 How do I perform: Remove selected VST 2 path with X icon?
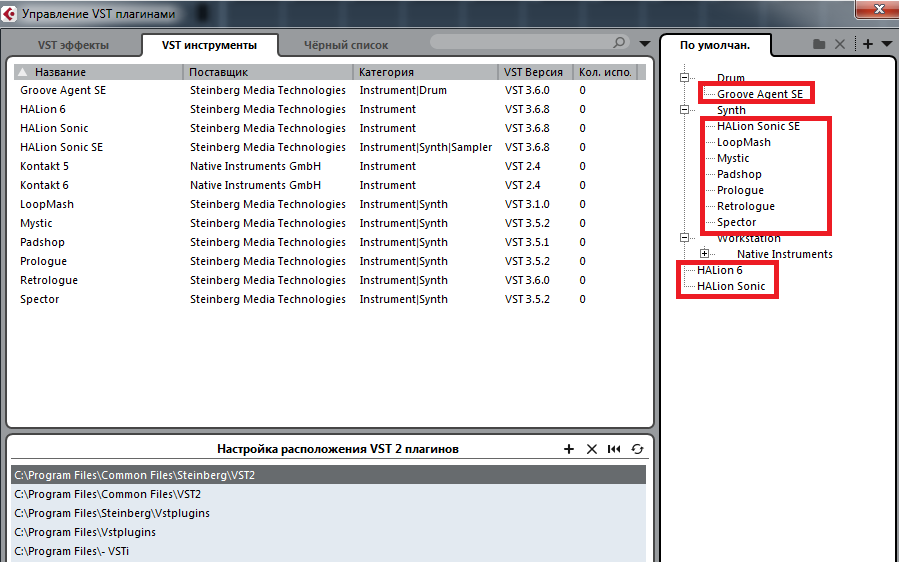pos(592,449)
